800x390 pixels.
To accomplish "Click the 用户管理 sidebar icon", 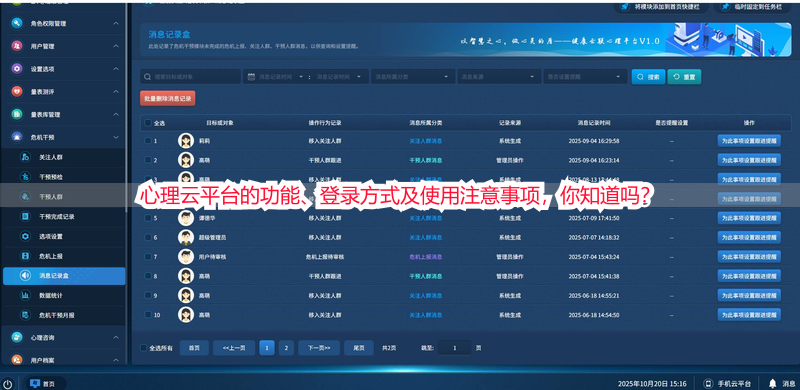I will coord(17,46).
